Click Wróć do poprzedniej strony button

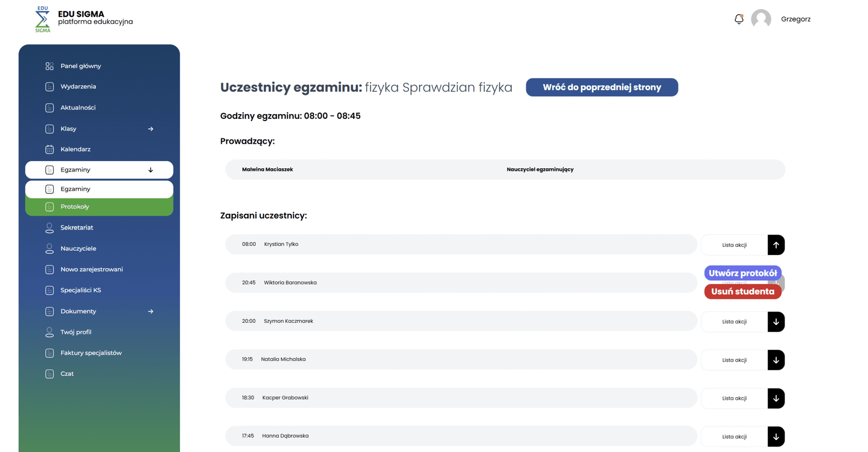(602, 87)
